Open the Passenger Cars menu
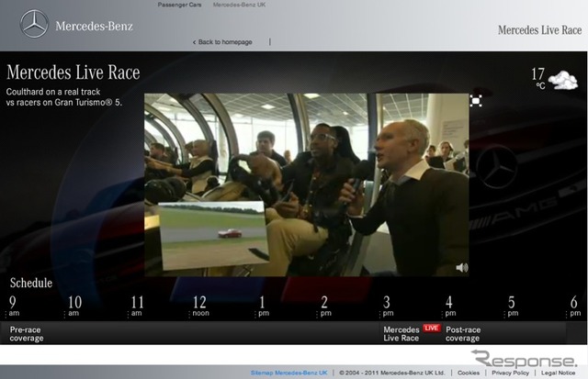Viewport: 588px width, 379px height. pos(179,5)
